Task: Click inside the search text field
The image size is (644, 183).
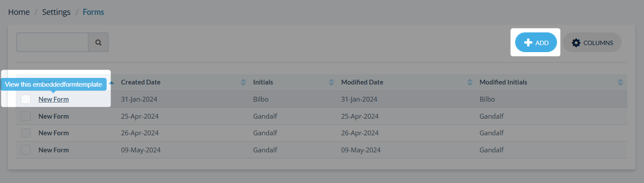Action: click(x=52, y=42)
